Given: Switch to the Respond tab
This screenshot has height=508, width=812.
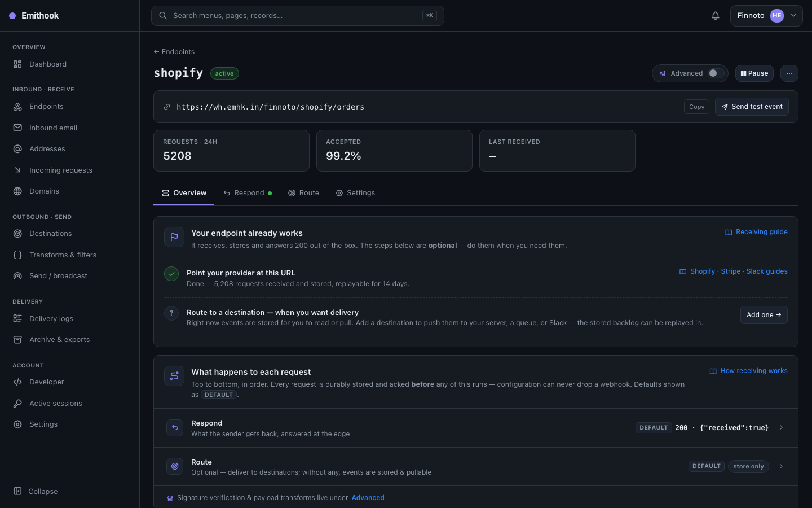Looking at the screenshot, I should tap(248, 193).
